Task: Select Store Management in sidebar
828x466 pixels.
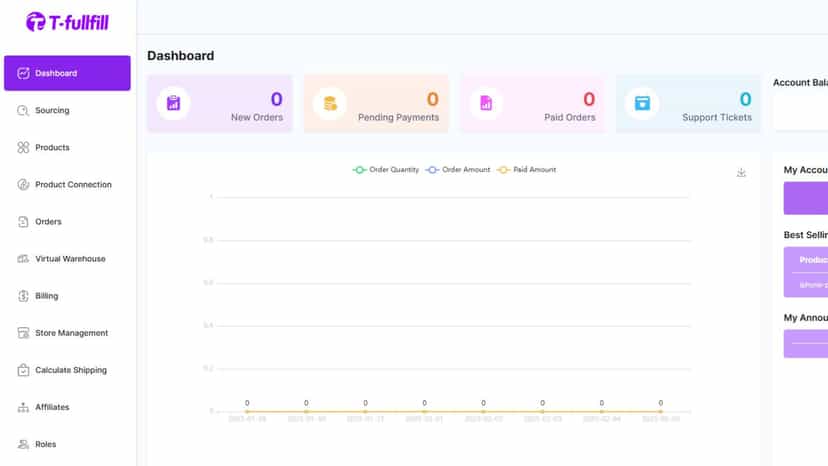Action: tap(67, 333)
